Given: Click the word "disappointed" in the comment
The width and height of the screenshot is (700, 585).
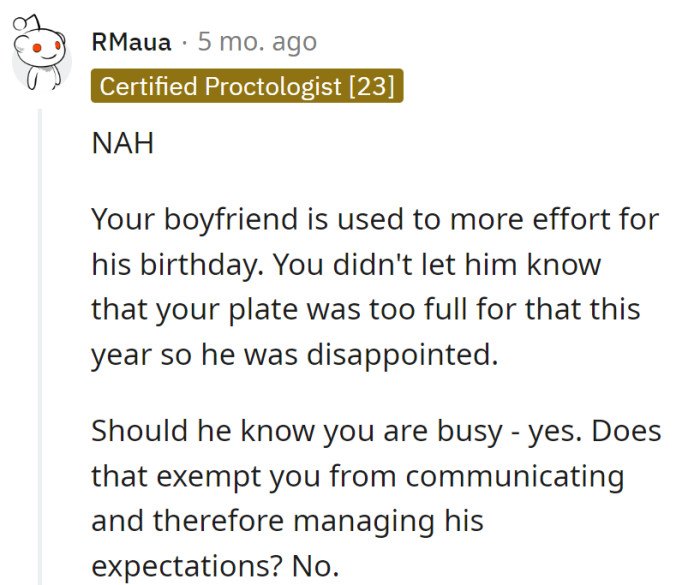Looking at the screenshot, I should pos(404,354).
